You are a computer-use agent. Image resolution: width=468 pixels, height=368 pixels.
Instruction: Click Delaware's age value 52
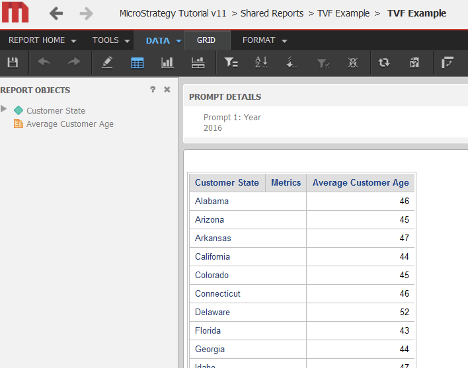(x=404, y=312)
